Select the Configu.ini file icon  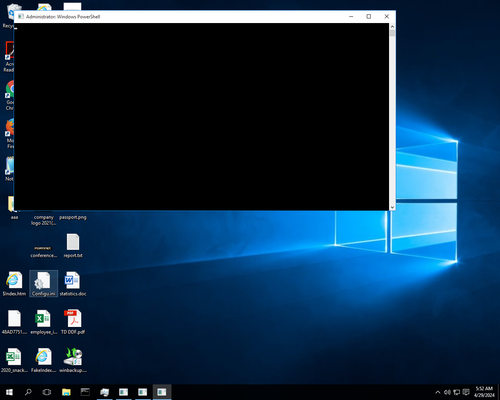click(43, 283)
